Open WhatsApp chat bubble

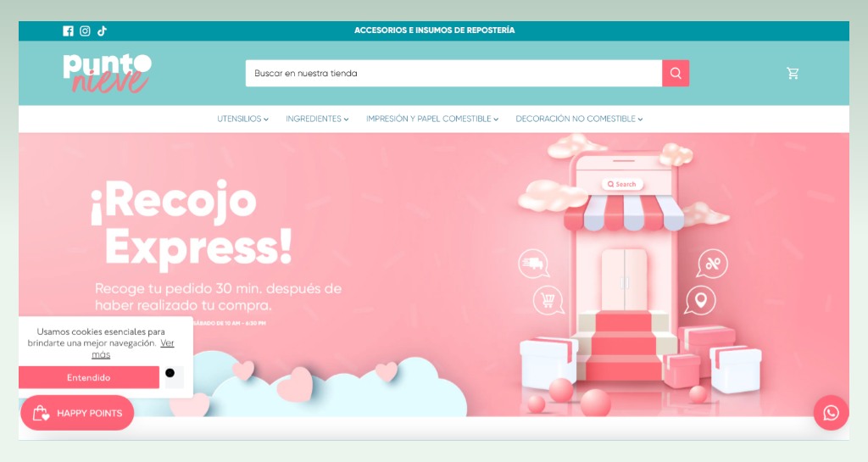831,413
